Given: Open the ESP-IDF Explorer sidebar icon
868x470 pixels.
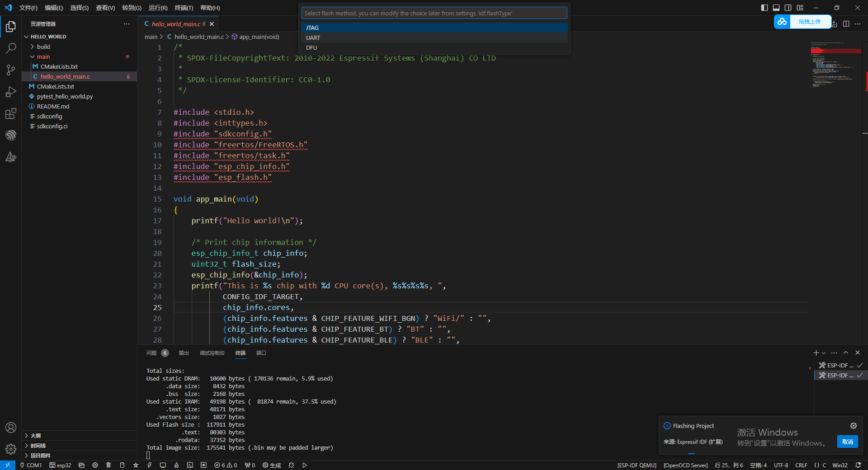Looking at the screenshot, I should point(11,135).
